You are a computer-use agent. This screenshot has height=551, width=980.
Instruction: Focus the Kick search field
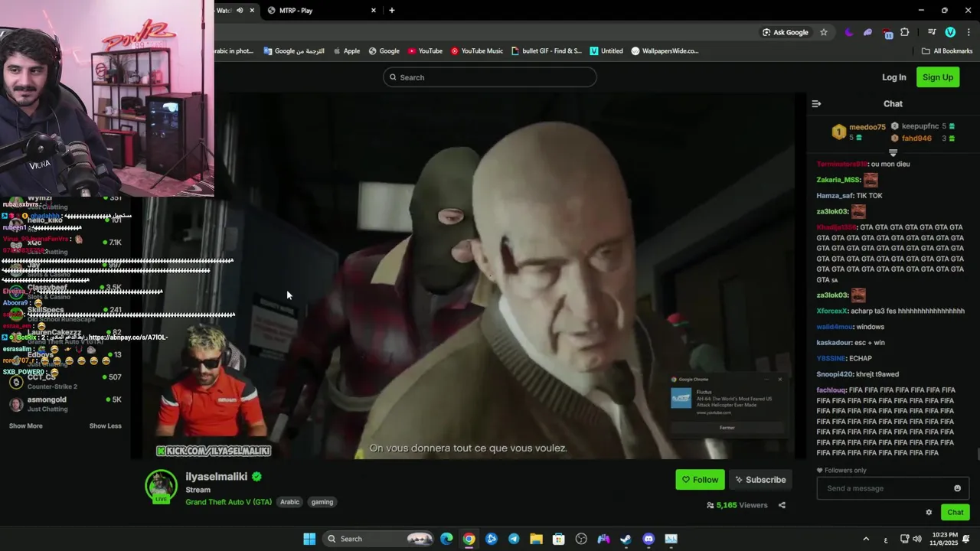click(490, 77)
